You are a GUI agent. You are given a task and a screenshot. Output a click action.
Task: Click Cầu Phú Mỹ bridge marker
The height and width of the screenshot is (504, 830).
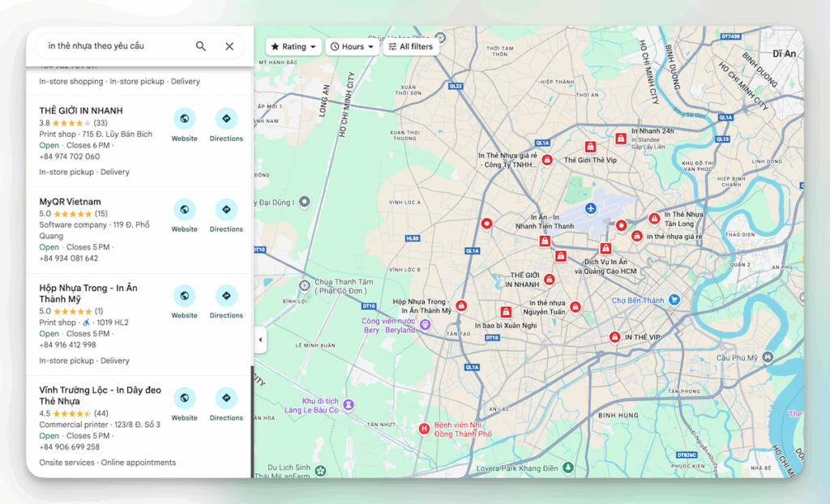(768, 357)
